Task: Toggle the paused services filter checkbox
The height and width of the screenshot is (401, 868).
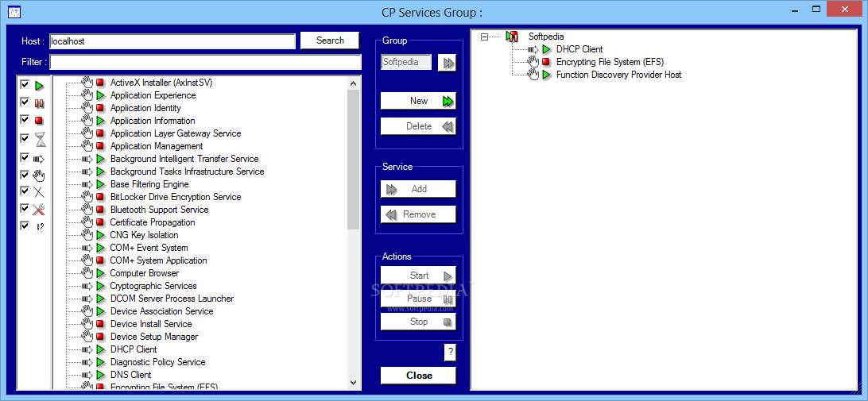Action: coord(25,102)
